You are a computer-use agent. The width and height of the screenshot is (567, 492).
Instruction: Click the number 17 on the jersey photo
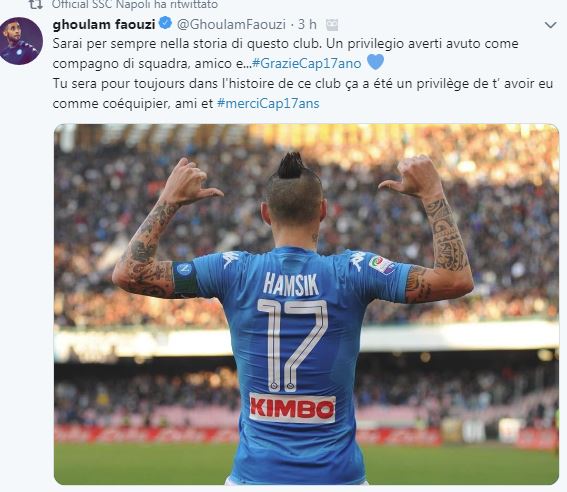click(x=292, y=346)
